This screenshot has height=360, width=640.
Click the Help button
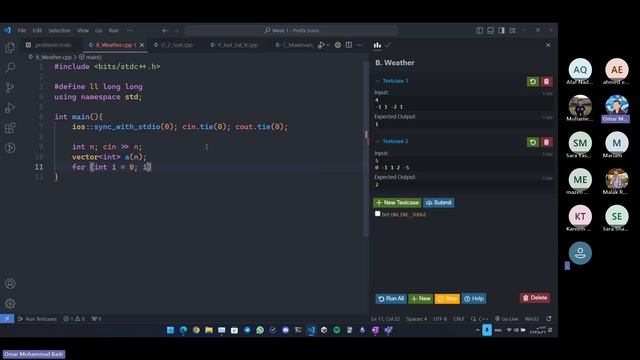click(x=473, y=299)
